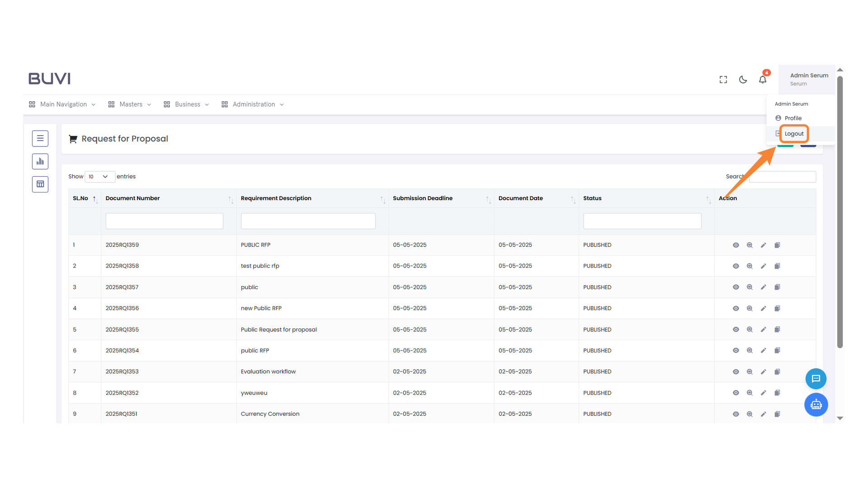Image resolution: width=868 pixels, height=488 pixels.
Task: Open the blue chat message bubble
Action: (x=816, y=379)
